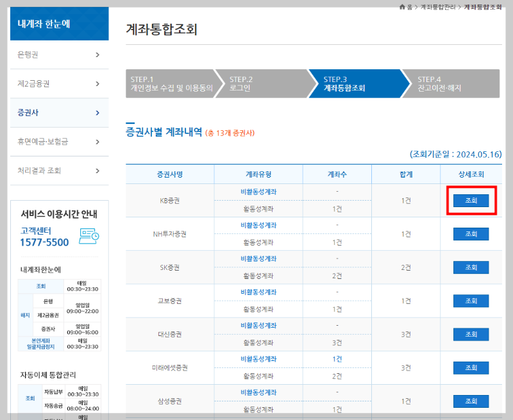
Task: Click the 조회 button for 대신증권
Action: pos(471,334)
